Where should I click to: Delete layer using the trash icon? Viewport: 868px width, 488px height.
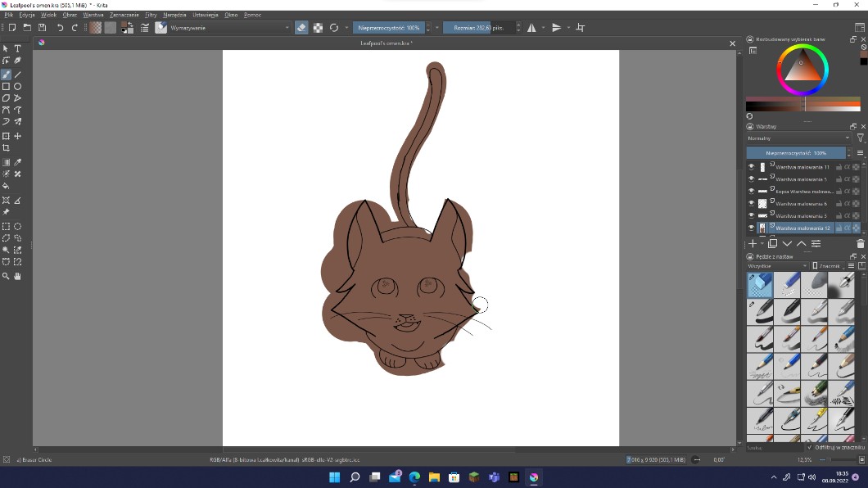860,244
